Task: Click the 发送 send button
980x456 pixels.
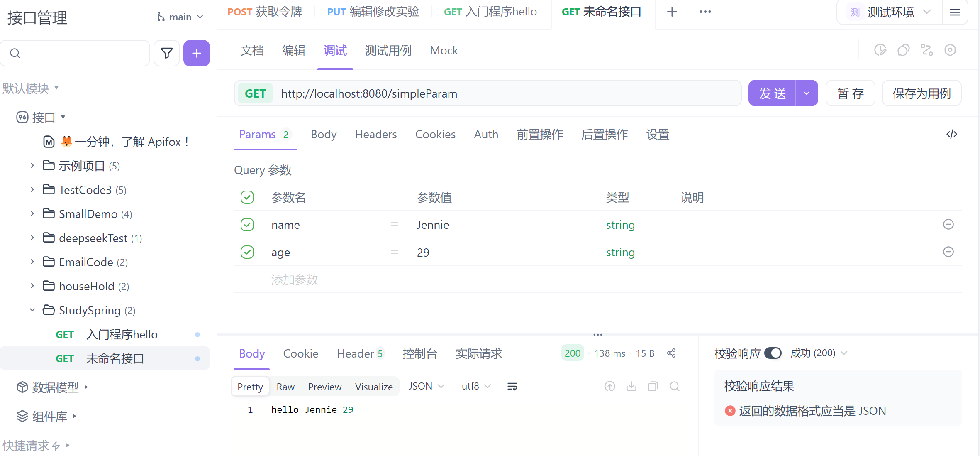Action: point(772,93)
